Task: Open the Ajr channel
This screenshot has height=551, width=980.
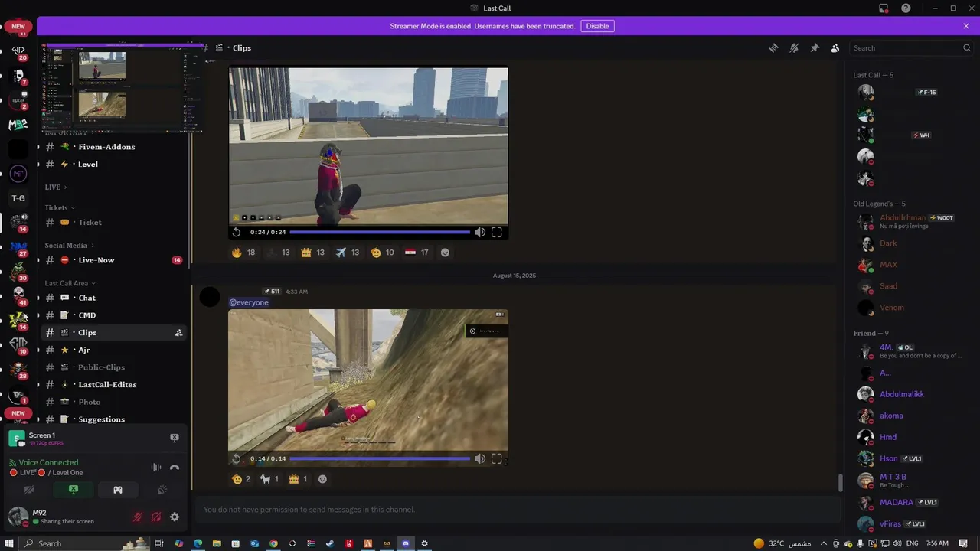Action: point(113,350)
